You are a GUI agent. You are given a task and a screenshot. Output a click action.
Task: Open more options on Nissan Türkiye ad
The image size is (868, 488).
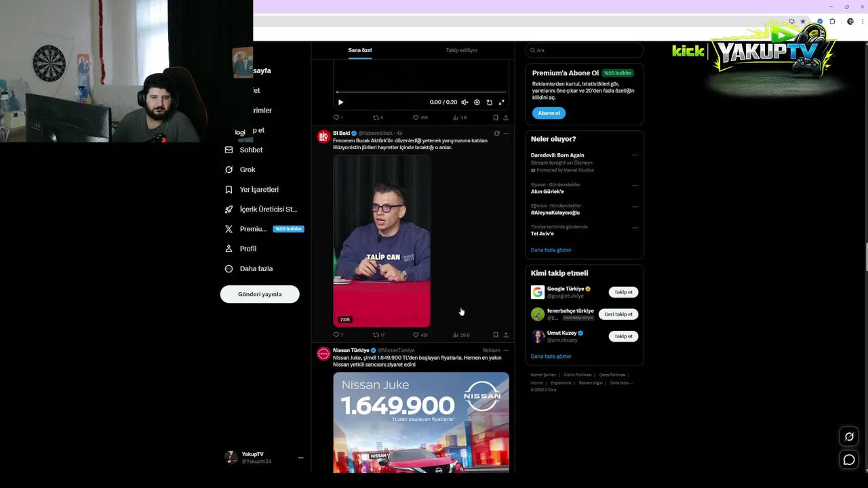pos(506,350)
